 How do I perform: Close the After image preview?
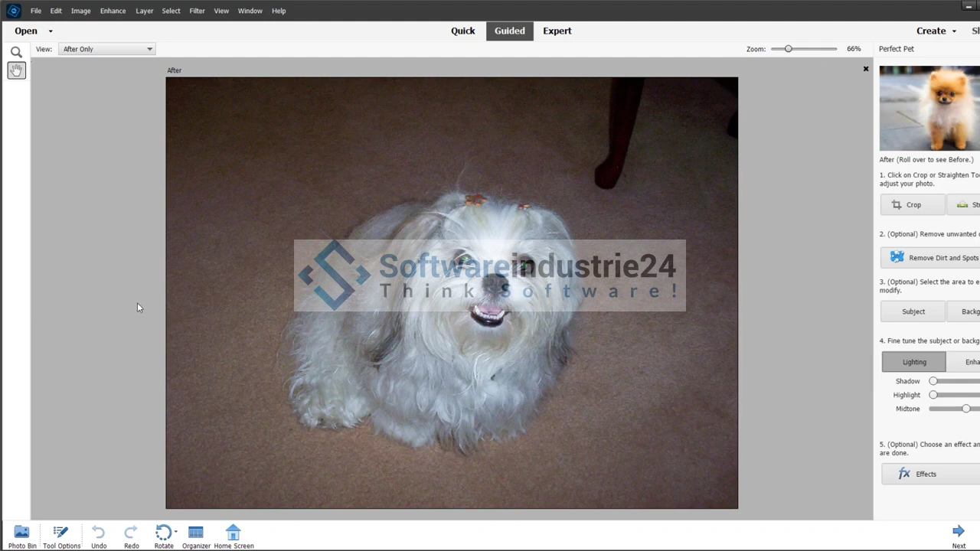click(x=866, y=69)
